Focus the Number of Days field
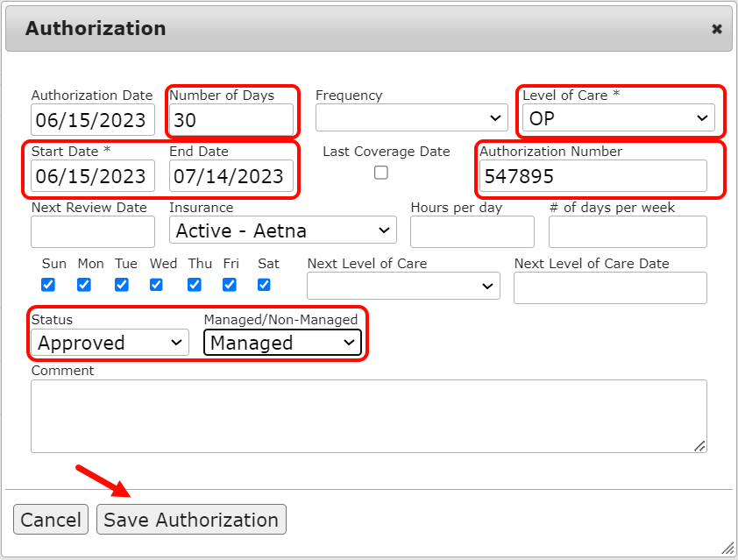The height and width of the screenshot is (560, 738). (231, 120)
